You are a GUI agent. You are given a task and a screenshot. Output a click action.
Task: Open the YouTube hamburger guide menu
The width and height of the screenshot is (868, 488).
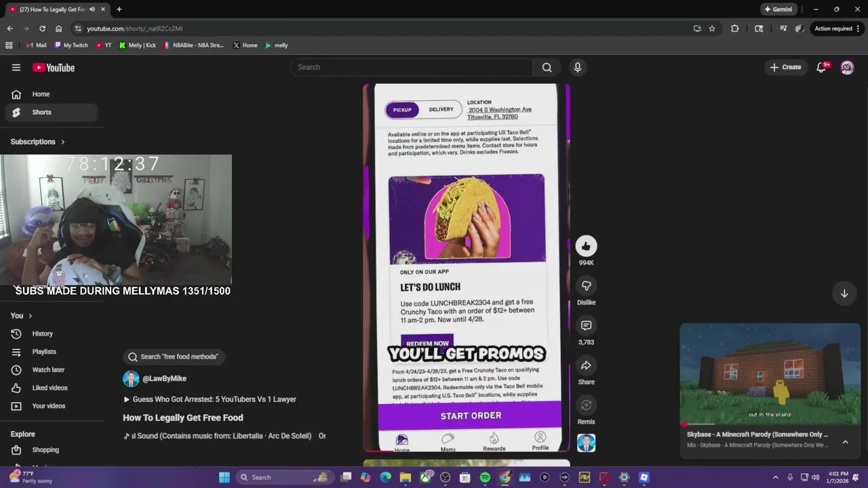[16, 67]
